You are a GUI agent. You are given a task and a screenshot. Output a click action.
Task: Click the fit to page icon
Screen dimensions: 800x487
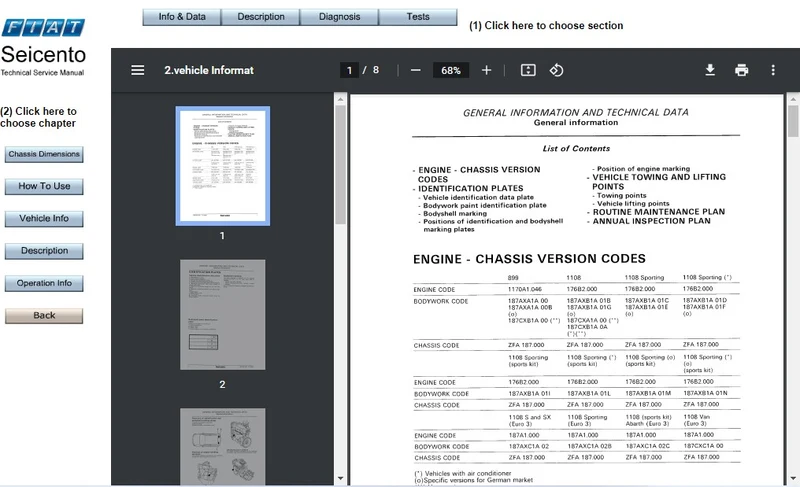click(x=528, y=70)
